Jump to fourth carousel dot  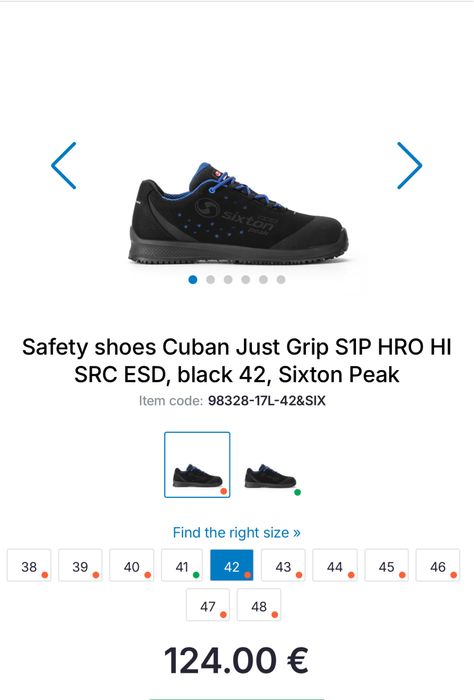(x=245, y=279)
